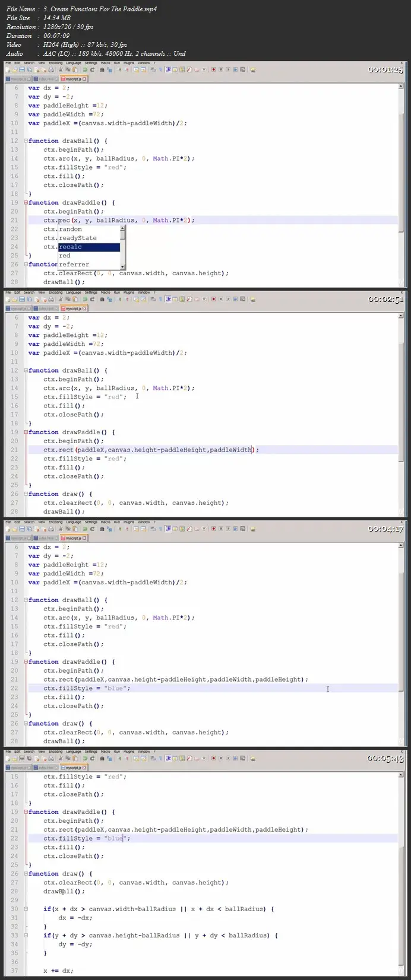Click Cut icon in 00:01:25 frame toolbar
This screenshot has height=980, width=411.
(61, 69)
